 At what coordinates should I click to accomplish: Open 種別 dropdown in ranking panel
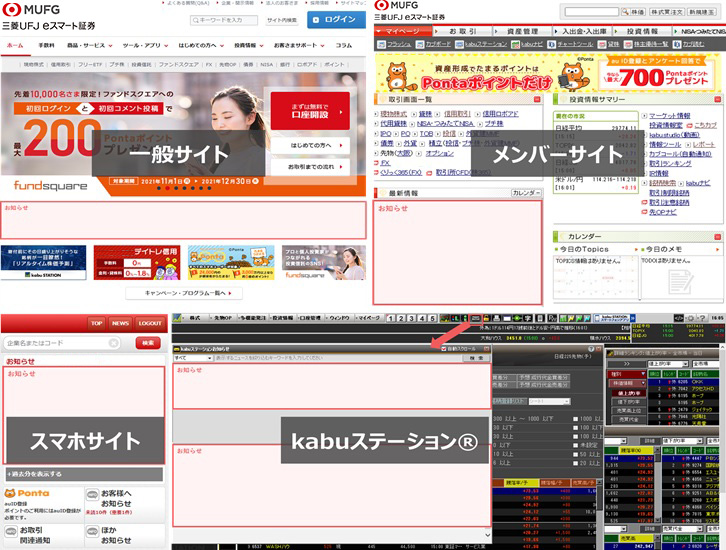(x=626, y=374)
